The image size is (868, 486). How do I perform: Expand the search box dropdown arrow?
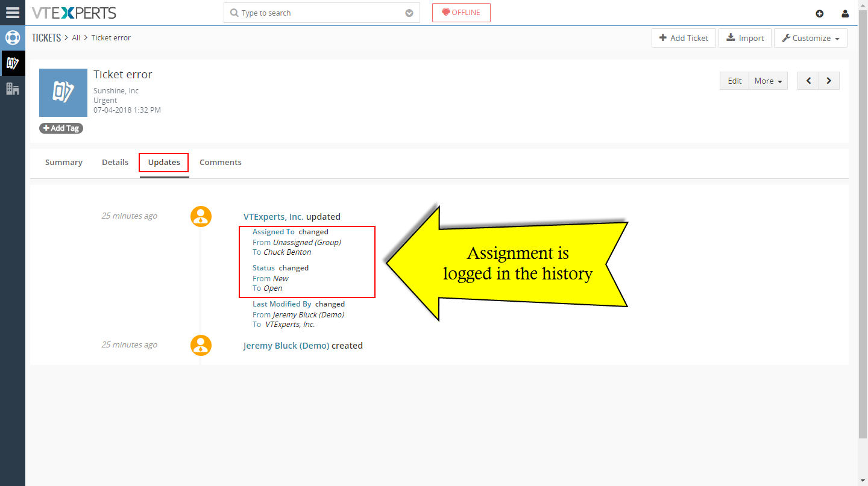coord(409,13)
